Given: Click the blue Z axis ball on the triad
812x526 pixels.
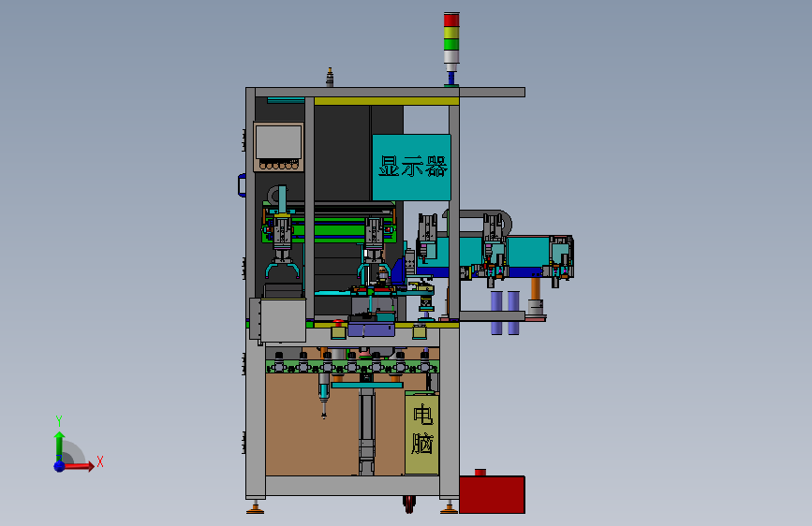Looking at the screenshot, I should pyautogui.click(x=60, y=466).
